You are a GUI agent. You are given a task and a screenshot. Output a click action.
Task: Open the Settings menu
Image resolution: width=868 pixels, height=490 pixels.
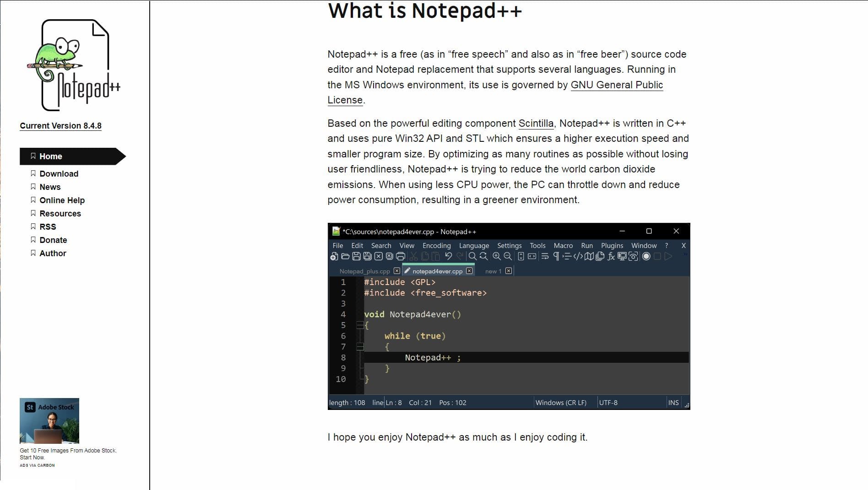[x=509, y=246]
